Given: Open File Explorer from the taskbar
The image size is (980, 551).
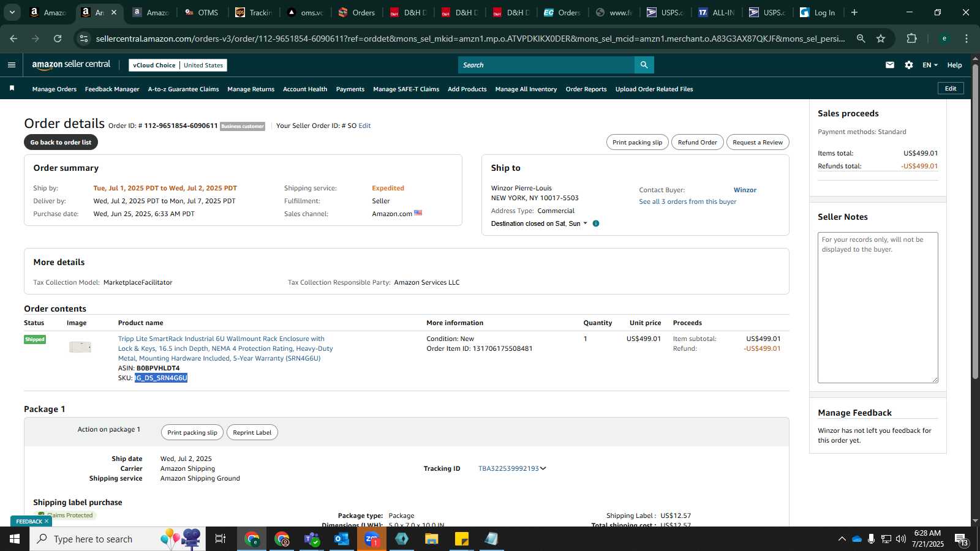Looking at the screenshot, I should pos(432,539).
